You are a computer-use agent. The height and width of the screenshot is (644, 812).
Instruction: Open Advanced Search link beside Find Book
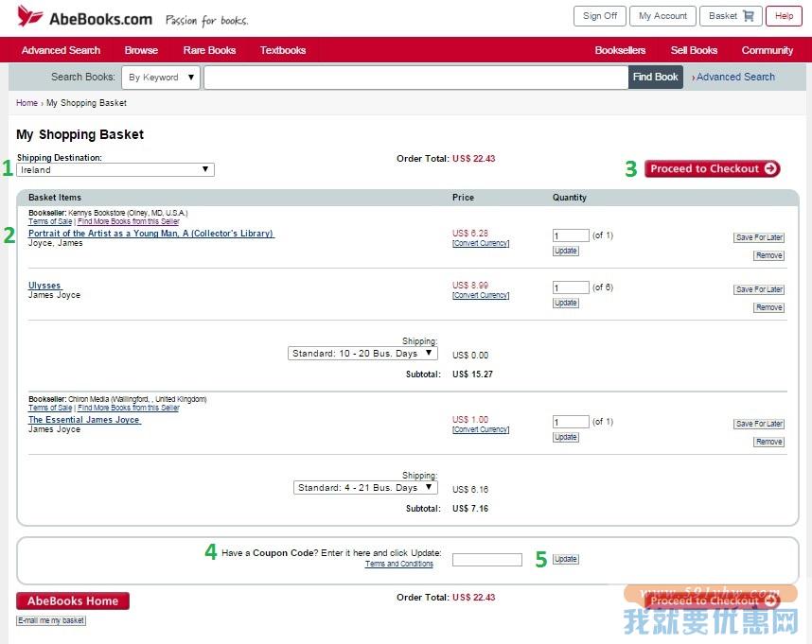point(735,77)
